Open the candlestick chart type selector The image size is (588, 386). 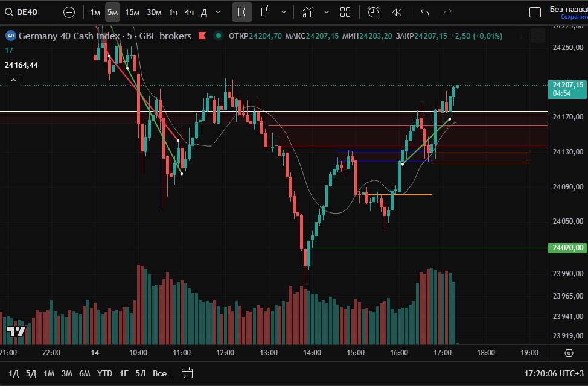pyautogui.click(x=242, y=12)
